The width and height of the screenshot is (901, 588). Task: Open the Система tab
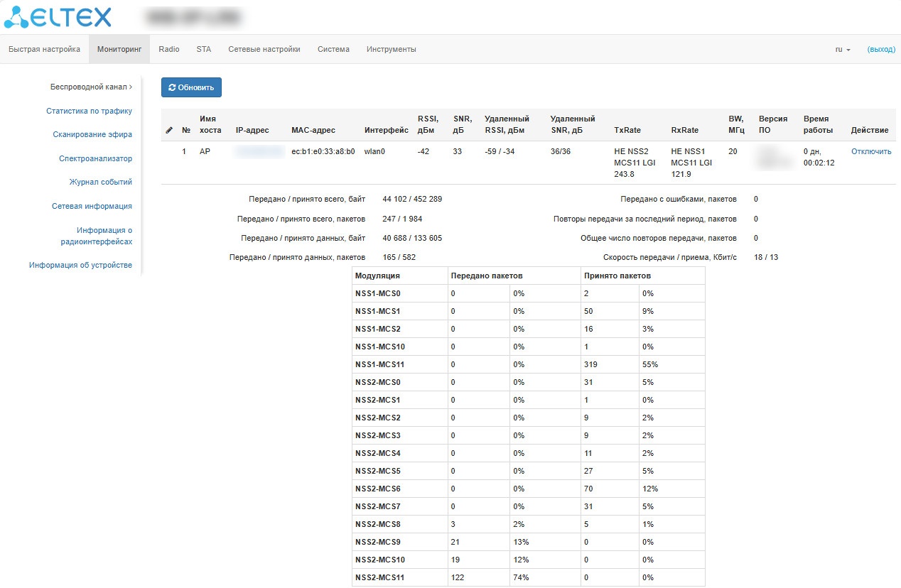(333, 50)
